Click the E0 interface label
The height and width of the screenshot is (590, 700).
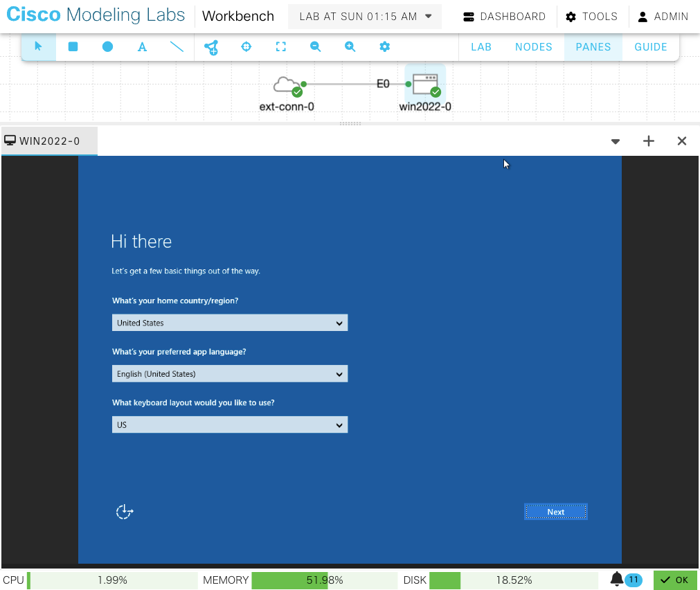[x=383, y=84]
